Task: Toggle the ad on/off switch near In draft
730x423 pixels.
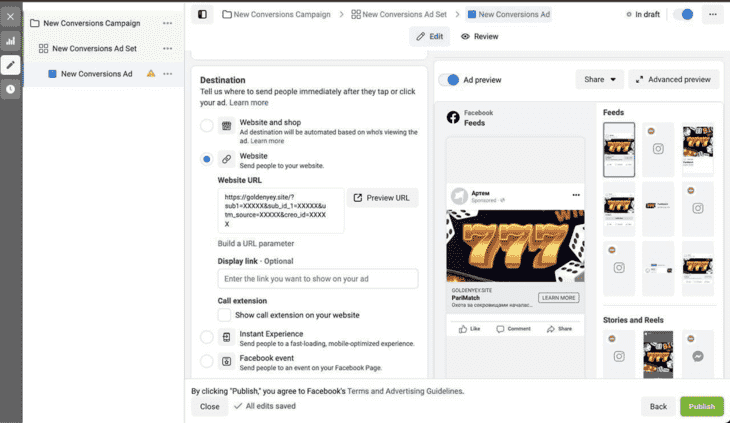Action: click(x=684, y=14)
